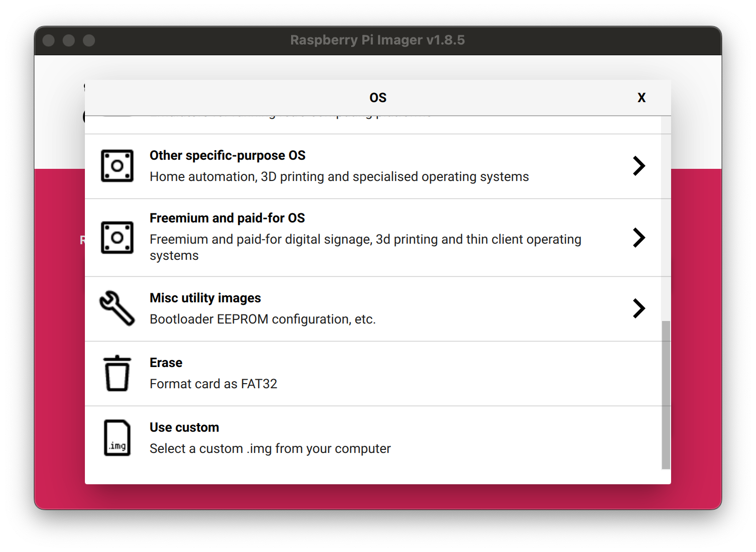This screenshot has width=756, height=552.
Task: Click "Freemium and paid-for digital signage" description
Action: [x=365, y=247]
